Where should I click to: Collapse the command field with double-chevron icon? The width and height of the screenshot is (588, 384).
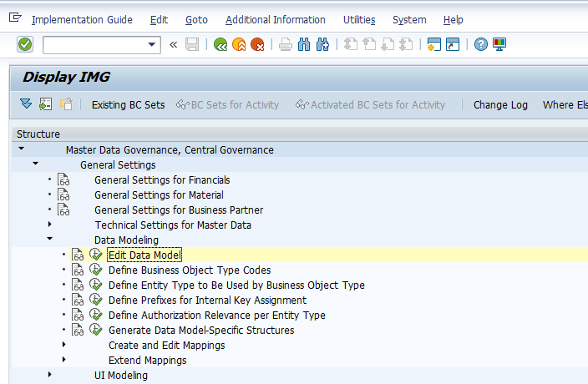tap(173, 45)
